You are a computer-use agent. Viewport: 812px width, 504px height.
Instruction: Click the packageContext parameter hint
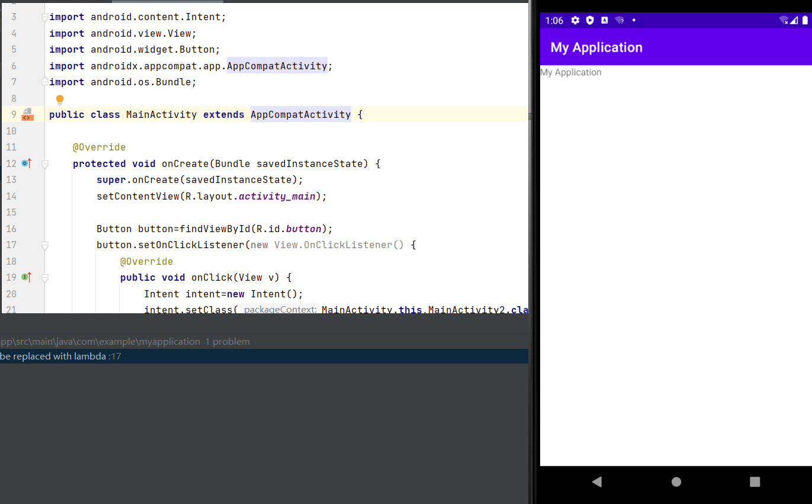click(280, 310)
